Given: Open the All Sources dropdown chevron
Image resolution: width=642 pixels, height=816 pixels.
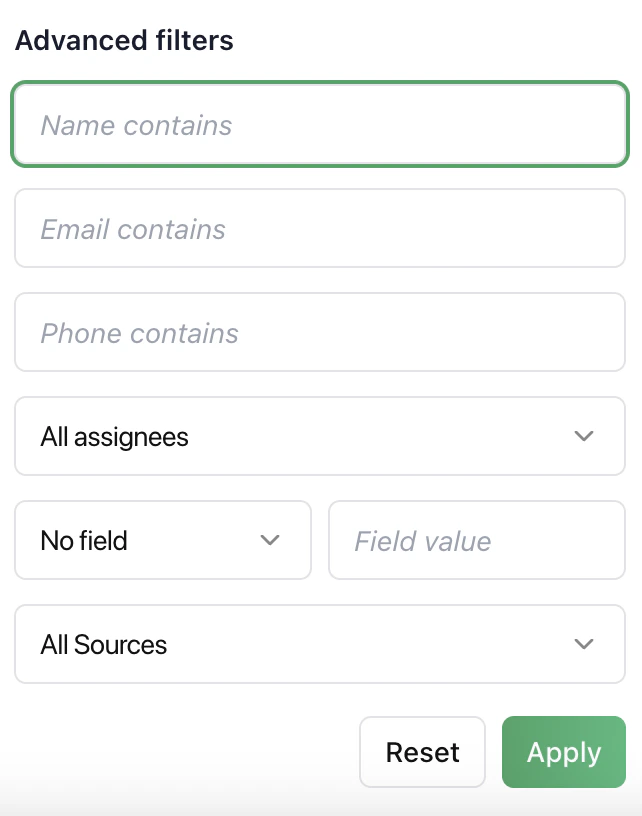Looking at the screenshot, I should click(585, 644).
